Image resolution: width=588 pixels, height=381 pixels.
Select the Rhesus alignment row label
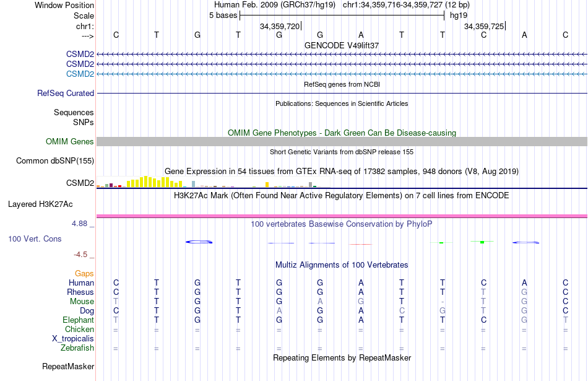[80, 292]
